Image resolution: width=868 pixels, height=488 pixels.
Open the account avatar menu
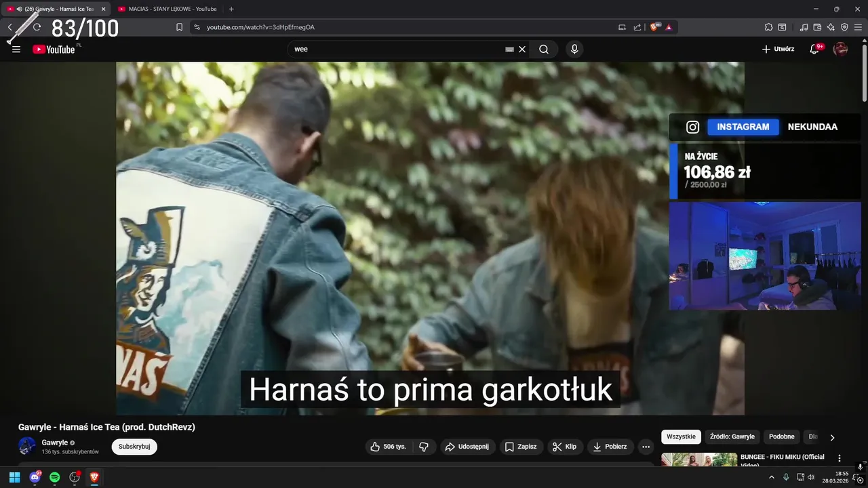(840, 49)
